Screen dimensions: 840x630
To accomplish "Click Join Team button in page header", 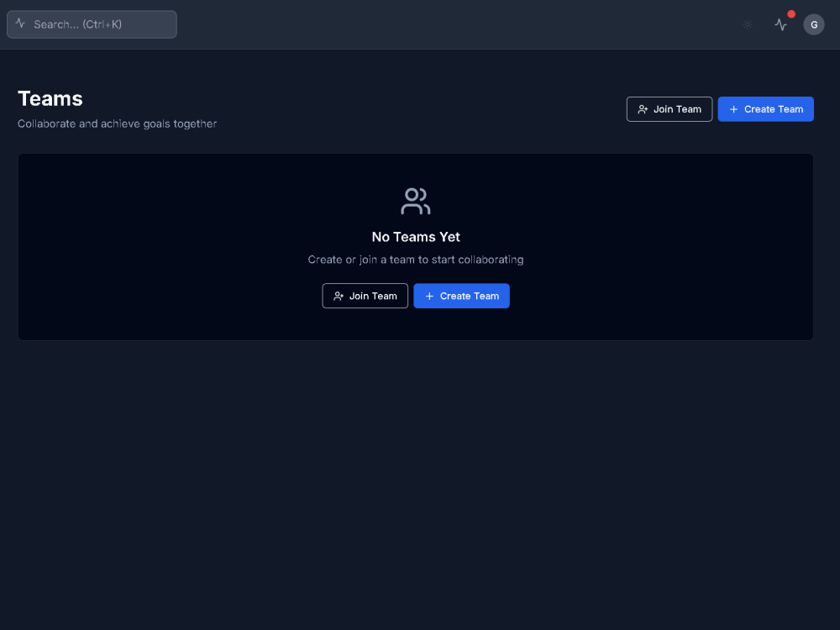I will pyautogui.click(x=669, y=109).
